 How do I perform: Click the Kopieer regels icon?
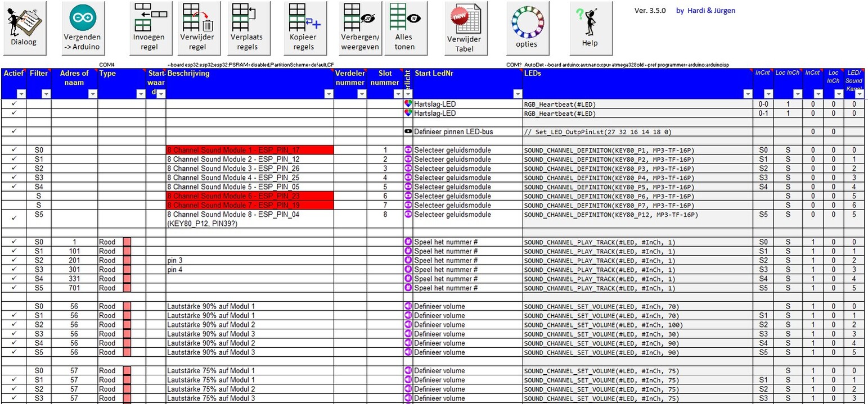[304, 28]
